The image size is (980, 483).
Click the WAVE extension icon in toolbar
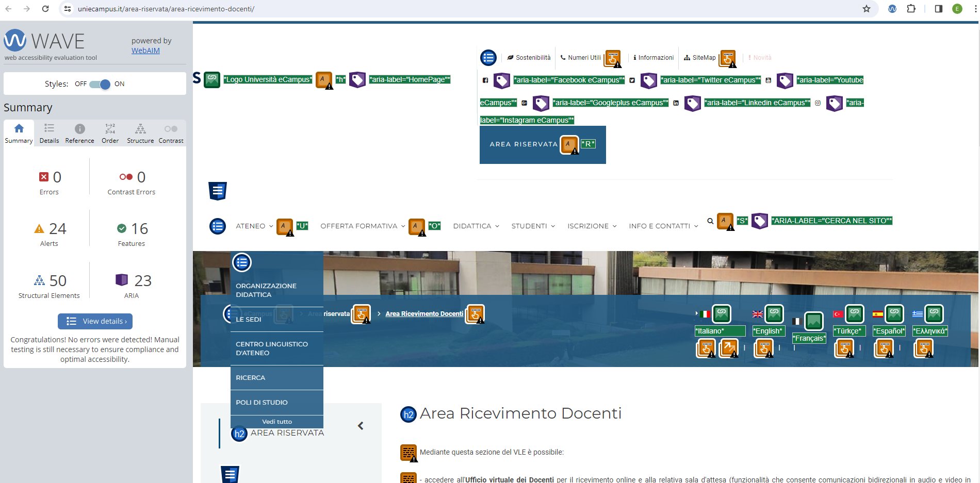[x=892, y=9]
